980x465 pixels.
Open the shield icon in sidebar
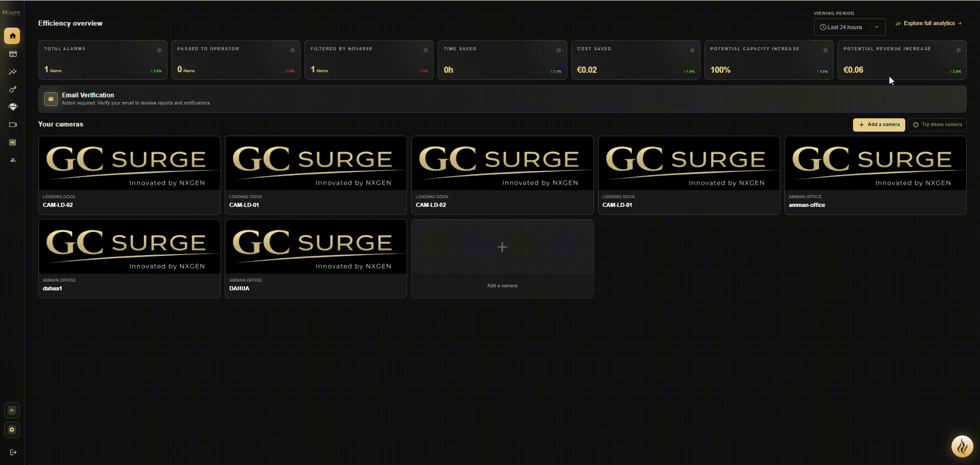click(x=13, y=107)
